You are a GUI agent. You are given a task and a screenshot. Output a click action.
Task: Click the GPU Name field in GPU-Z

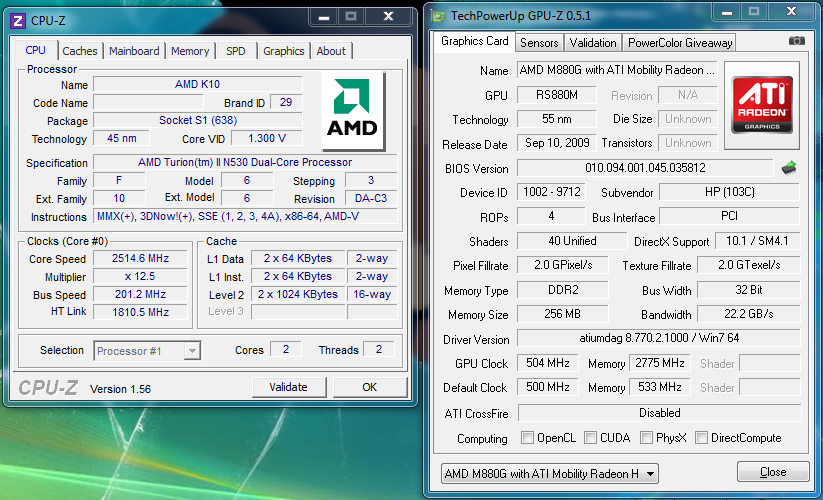coord(617,70)
